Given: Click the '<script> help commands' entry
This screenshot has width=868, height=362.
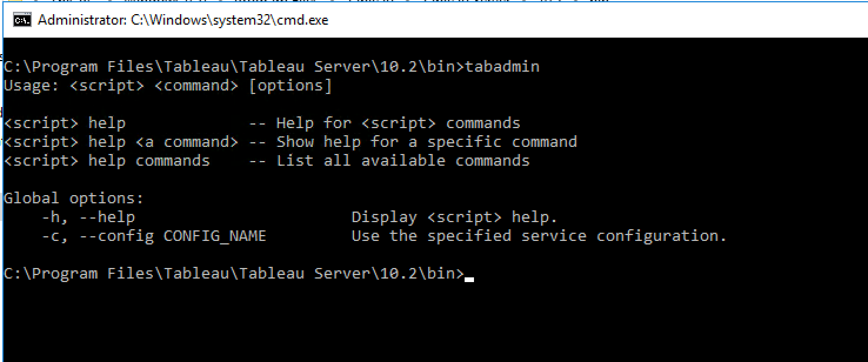Looking at the screenshot, I should 107,161.
